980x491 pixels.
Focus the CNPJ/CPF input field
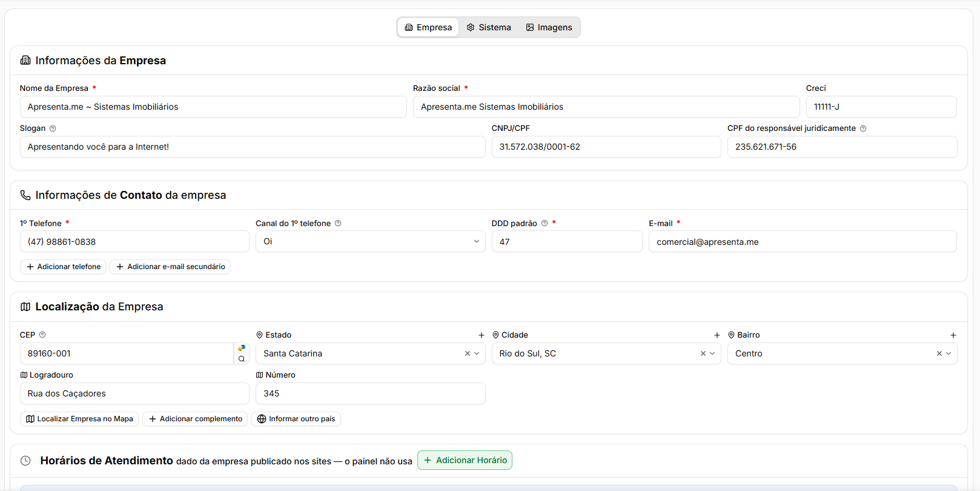606,147
